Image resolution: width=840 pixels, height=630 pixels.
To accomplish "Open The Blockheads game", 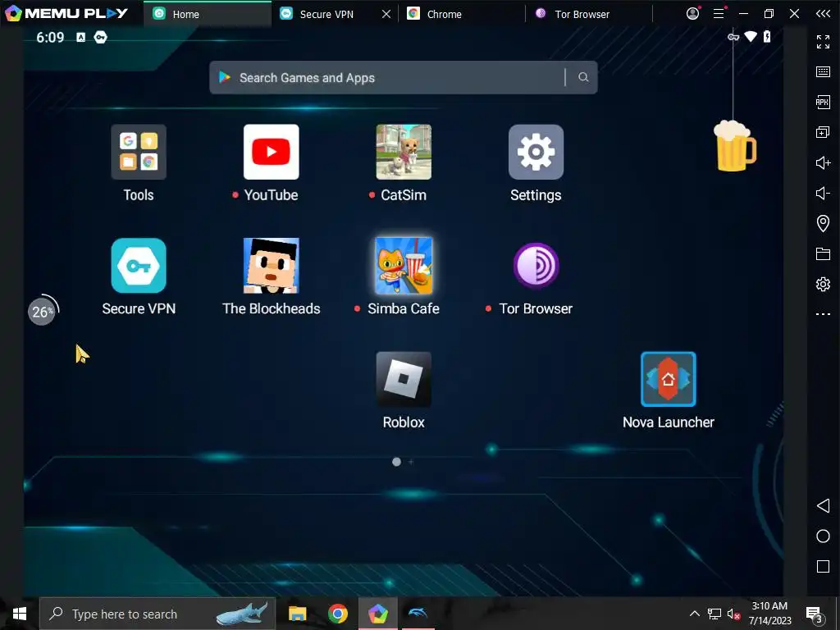I will click(271, 266).
